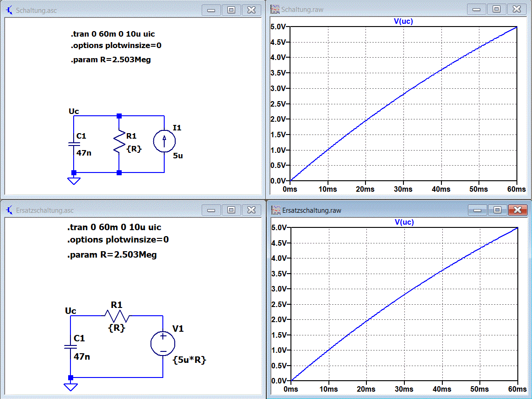The height and width of the screenshot is (399, 532).
Task: Click .tran directive in Schaltung.asc
Action: pyautogui.click(x=113, y=34)
